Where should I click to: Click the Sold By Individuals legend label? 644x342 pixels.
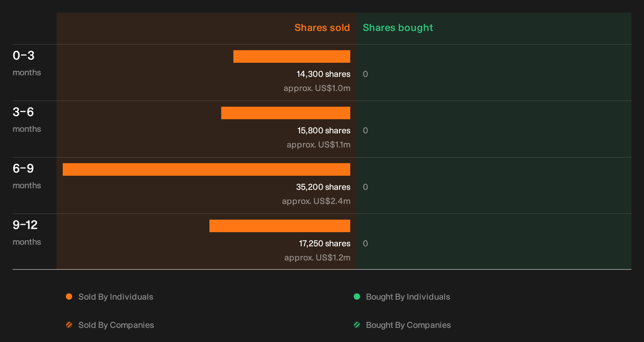point(116,297)
